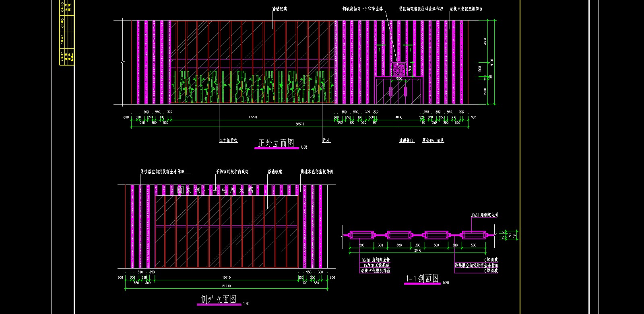Click the 工字钢骨架 annotation label

tap(228, 141)
